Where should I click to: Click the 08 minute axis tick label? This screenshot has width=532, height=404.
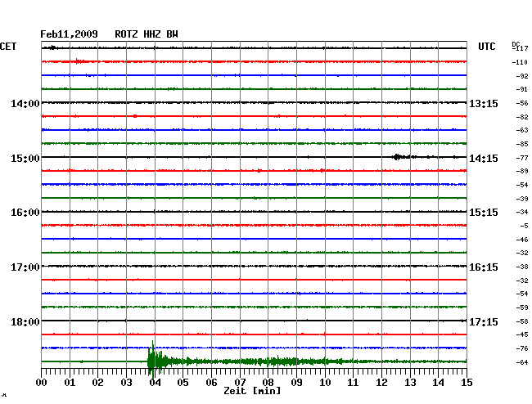click(268, 383)
